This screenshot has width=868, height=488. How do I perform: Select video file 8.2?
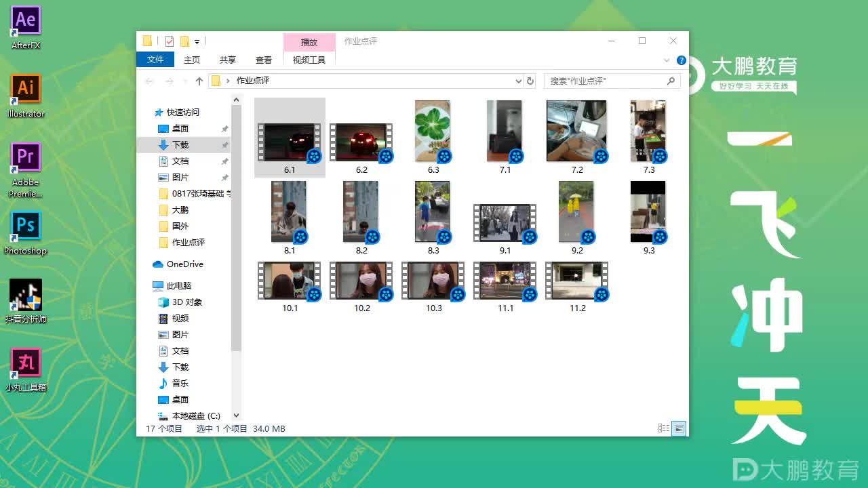tap(361, 218)
